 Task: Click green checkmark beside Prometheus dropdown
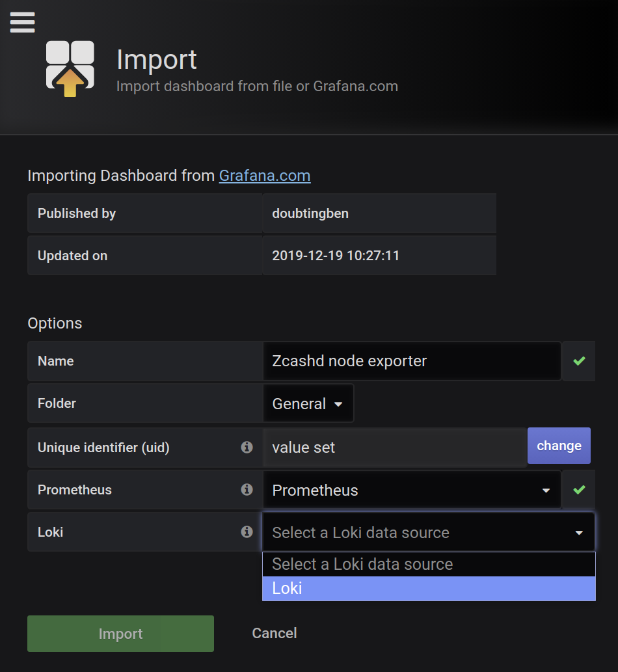pyautogui.click(x=579, y=489)
